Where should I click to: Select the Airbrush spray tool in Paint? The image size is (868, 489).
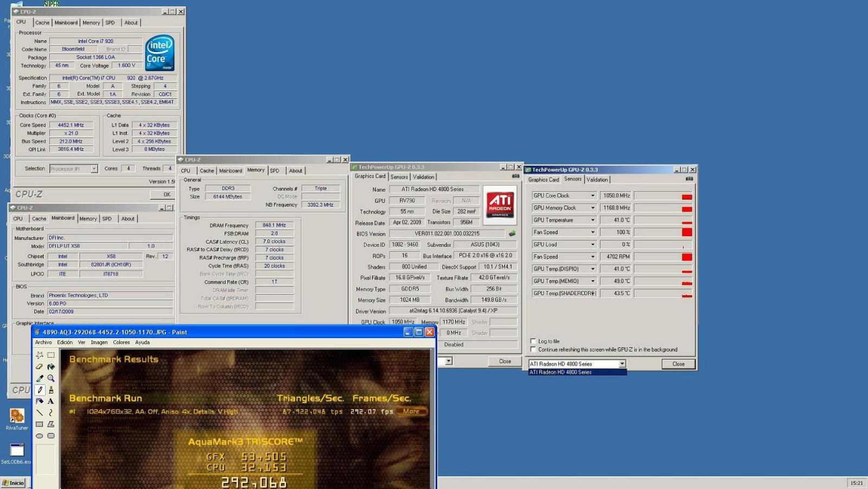click(40, 401)
